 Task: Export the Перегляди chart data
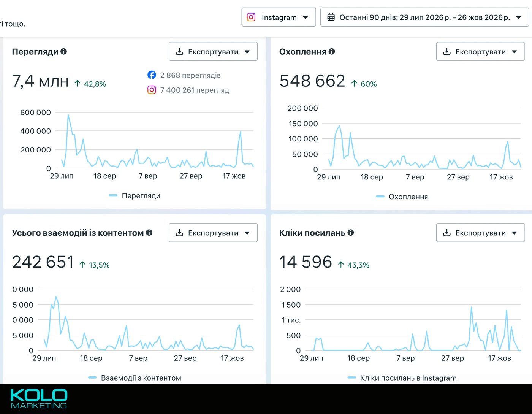pyautogui.click(x=213, y=51)
